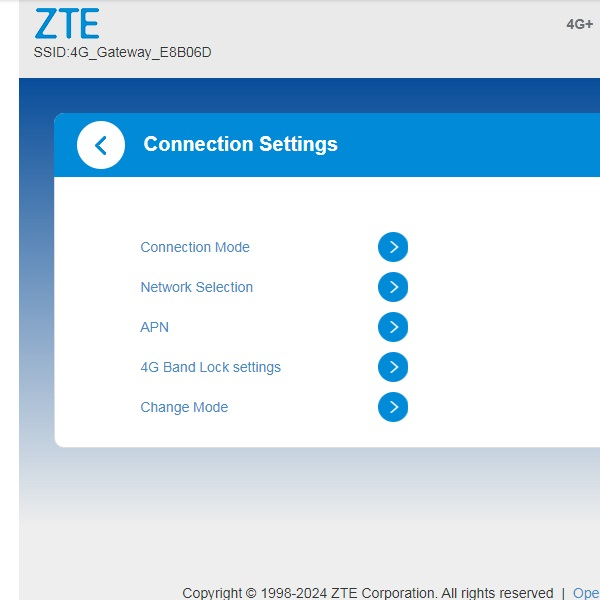
Task: Open the 4G Band Lock settings link
Action: (210, 367)
